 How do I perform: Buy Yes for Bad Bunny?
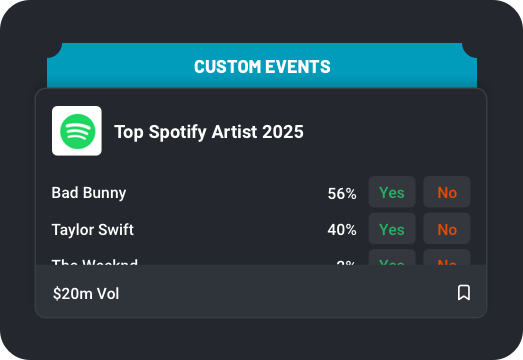(392, 192)
